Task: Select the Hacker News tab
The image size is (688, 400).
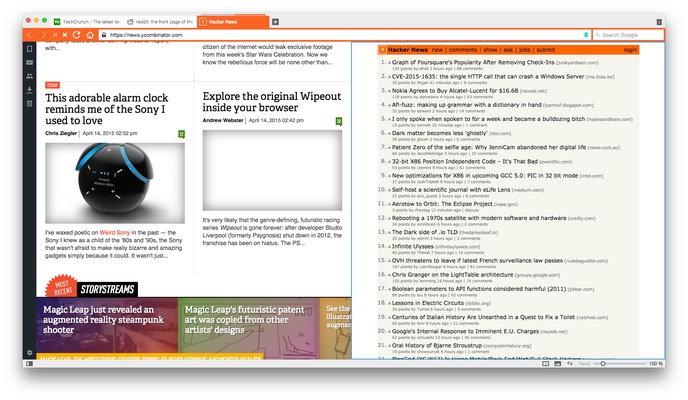Action: pyautogui.click(x=233, y=21)
